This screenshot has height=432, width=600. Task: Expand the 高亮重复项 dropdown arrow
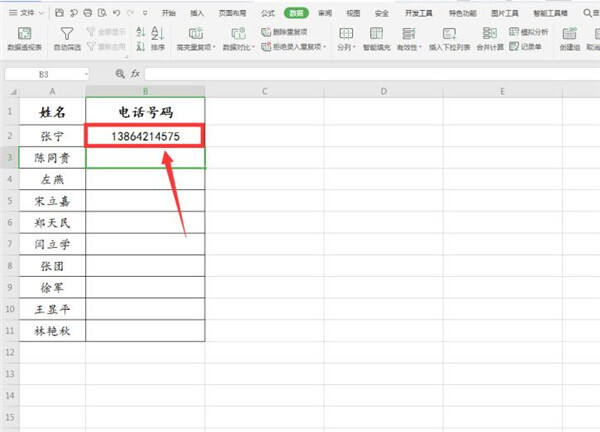pos(214,47)
